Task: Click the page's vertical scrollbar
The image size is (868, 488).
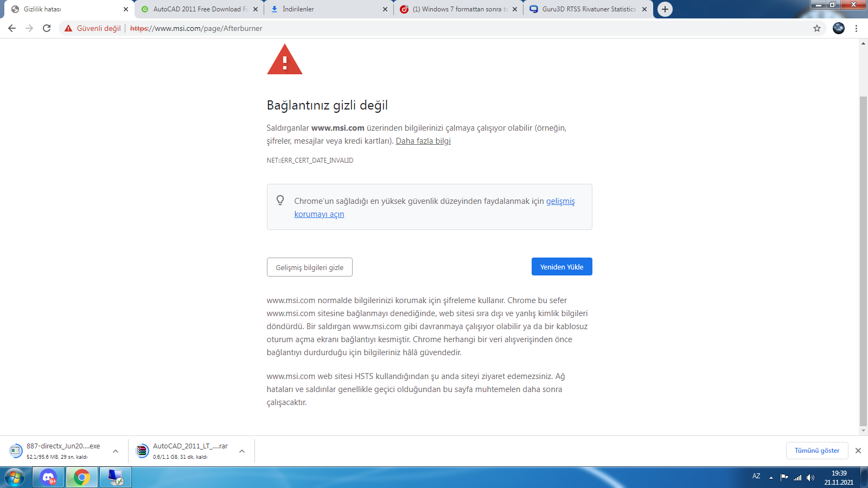Action: coord(863,261)
